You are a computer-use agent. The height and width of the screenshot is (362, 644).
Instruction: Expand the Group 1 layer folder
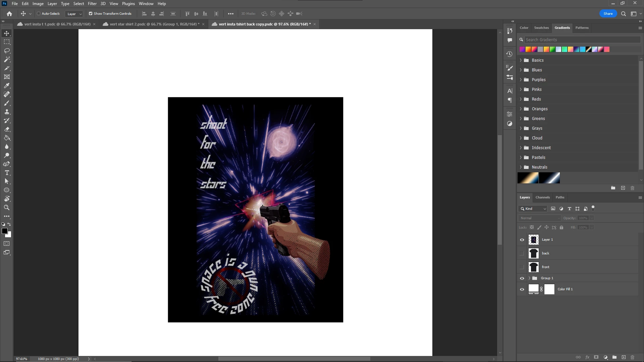[x=530, y=278]
